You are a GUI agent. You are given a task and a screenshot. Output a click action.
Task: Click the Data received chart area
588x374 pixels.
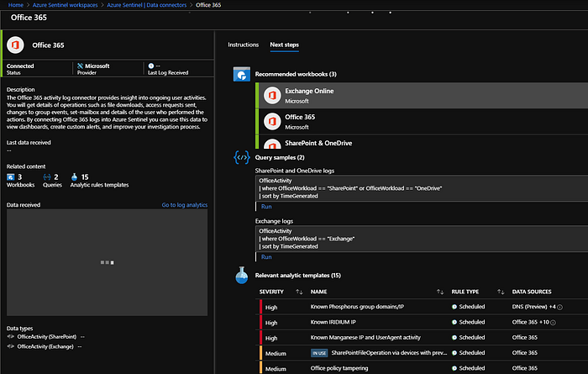[x=107, y=262]
